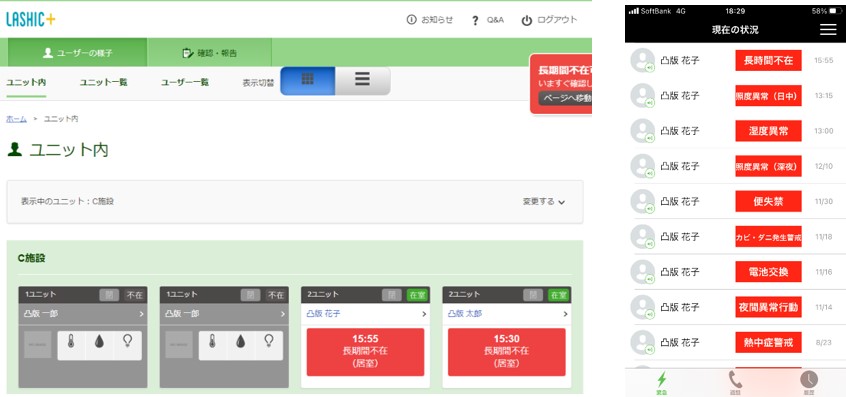Select the ユニット内 sub-tab
The height and width of the screenshot is (397, 846).
[26, 83]
